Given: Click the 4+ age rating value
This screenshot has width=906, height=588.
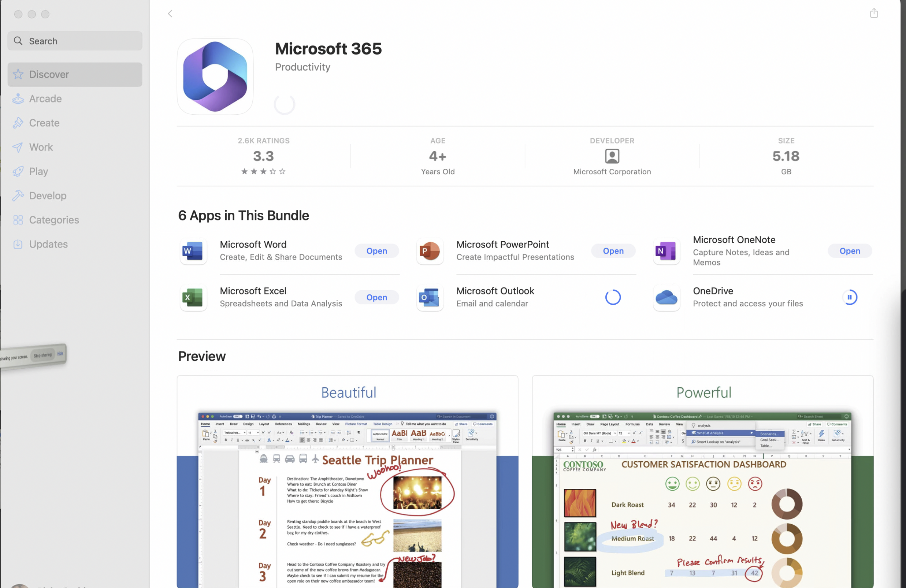Looking at the screenshot, I should (437, 156).
